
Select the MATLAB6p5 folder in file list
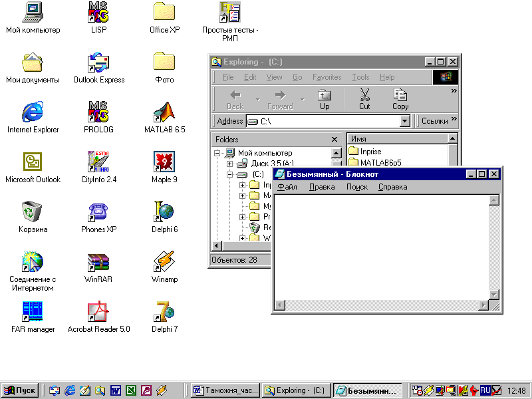[x=375, y=162]
